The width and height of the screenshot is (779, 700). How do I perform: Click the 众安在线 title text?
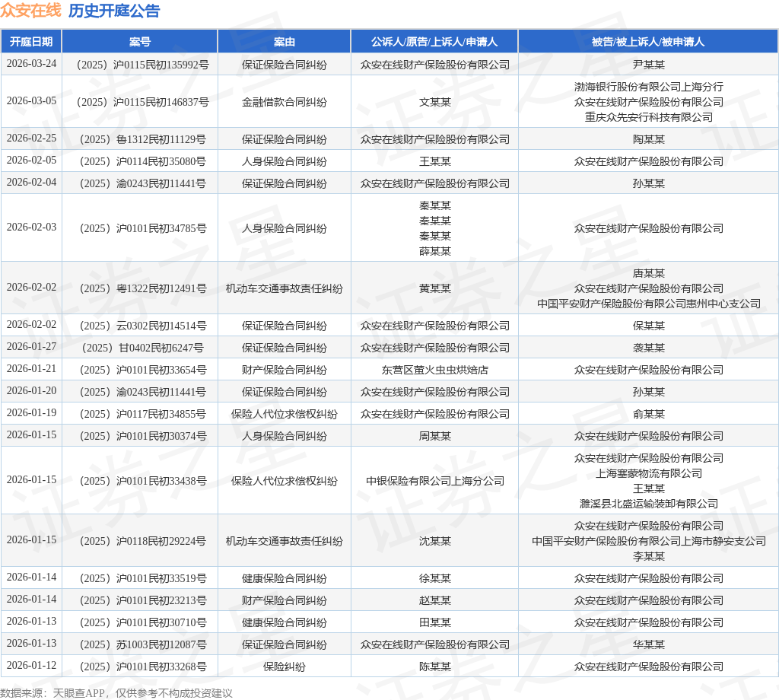click(x=30, y=11)
